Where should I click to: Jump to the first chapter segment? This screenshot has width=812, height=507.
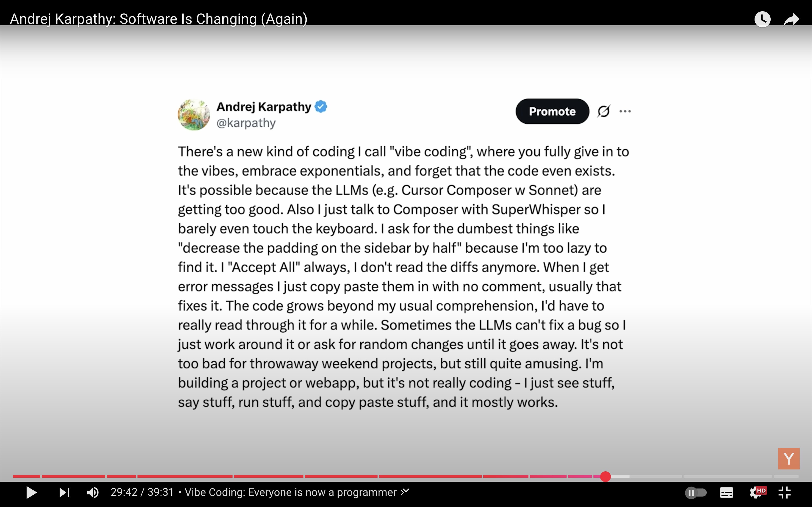click(x=27, y=476)
